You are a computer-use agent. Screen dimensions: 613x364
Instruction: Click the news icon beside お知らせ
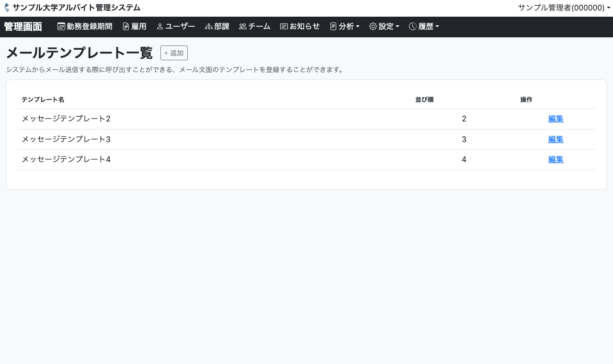[284, 27]
